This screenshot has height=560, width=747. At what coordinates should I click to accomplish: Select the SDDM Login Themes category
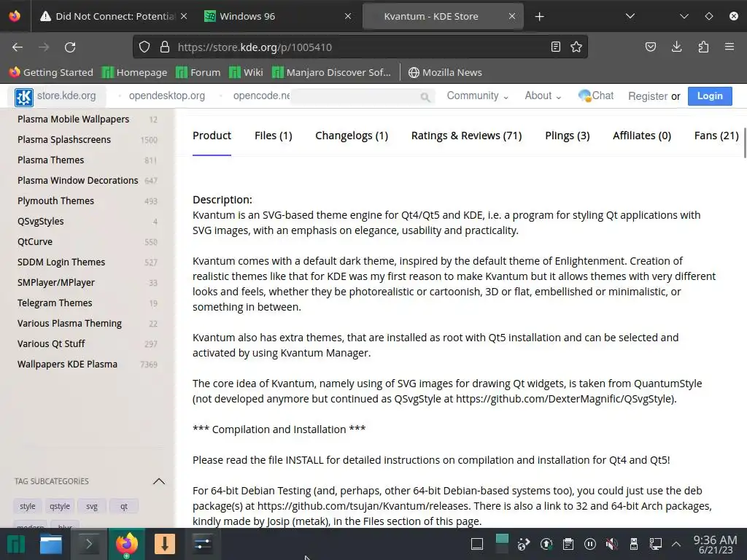pos(61,262)
